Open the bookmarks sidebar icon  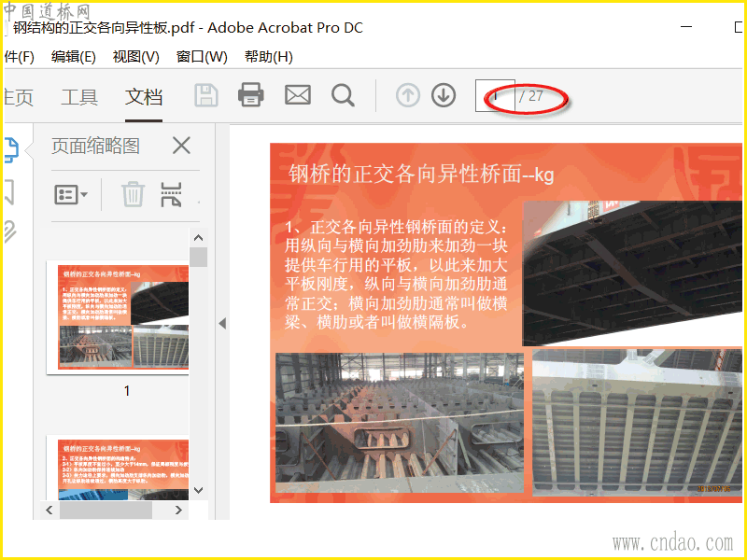click(x=9, y=192)
